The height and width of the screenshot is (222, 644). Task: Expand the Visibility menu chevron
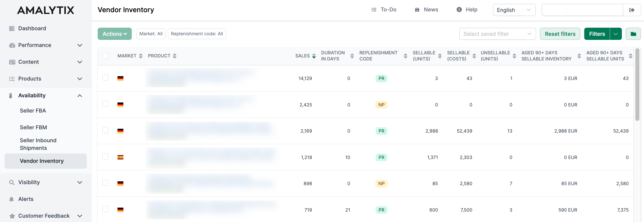pos(80,182)
